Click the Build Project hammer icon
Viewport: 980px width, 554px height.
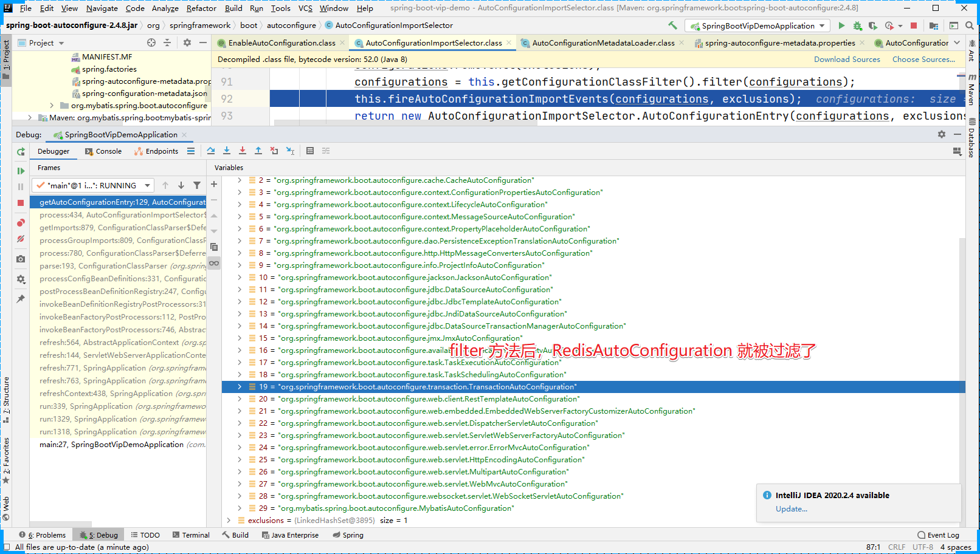[672, 26]
